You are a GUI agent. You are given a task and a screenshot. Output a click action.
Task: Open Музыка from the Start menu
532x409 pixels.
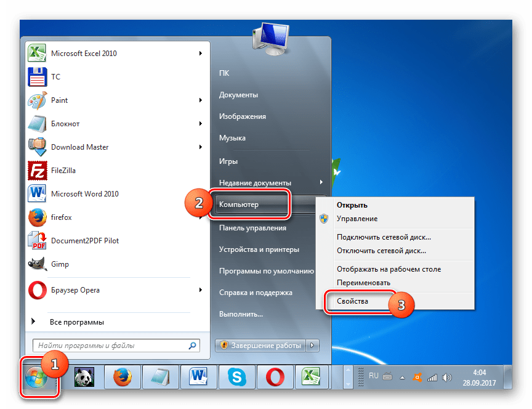[x=232, y=138]
